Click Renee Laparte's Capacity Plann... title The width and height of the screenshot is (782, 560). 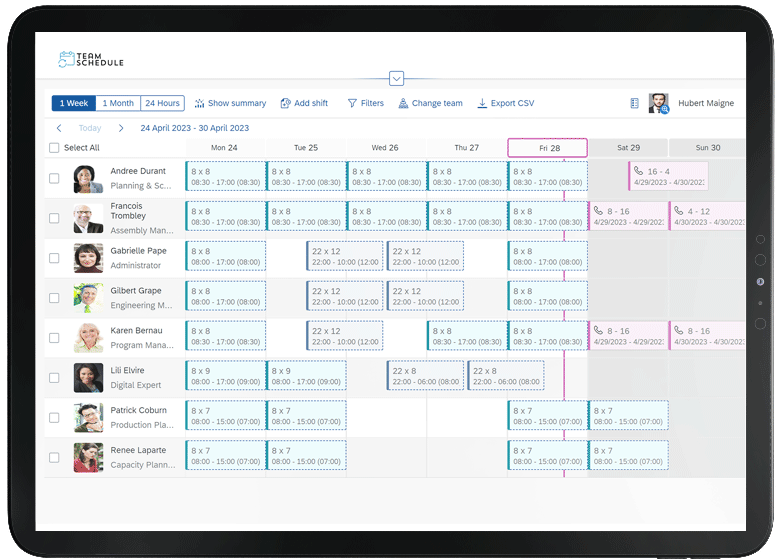coord(143,465)
